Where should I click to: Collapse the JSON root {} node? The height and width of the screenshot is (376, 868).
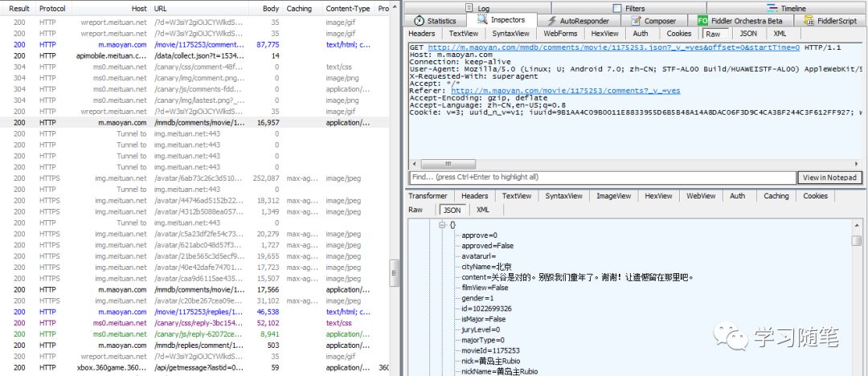point(444,225)
